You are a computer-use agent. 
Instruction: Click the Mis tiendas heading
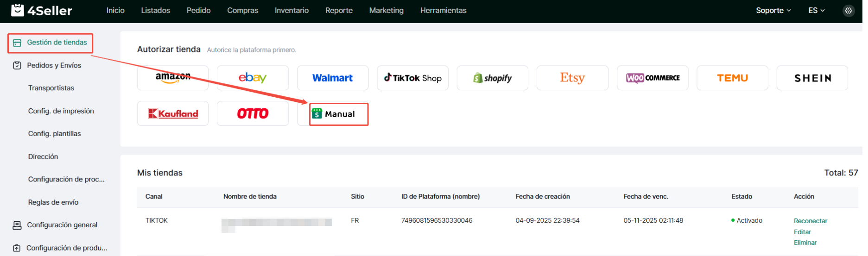click(x=160, y=173)
